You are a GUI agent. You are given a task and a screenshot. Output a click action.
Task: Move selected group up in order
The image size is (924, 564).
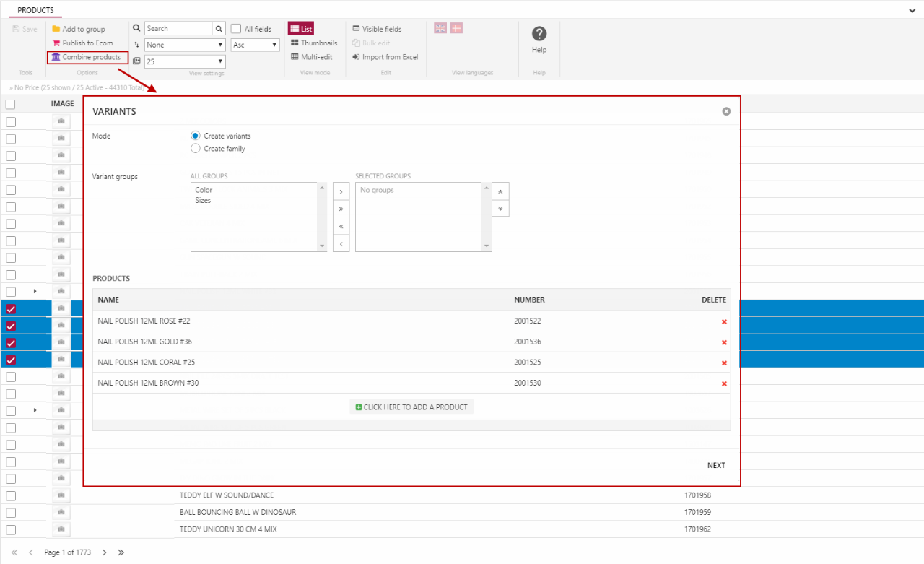[500, 191]
